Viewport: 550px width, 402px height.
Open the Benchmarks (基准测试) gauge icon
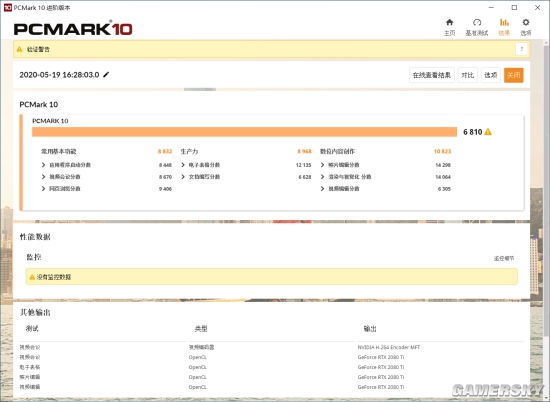pyautogui.click(x=477, y=22)
